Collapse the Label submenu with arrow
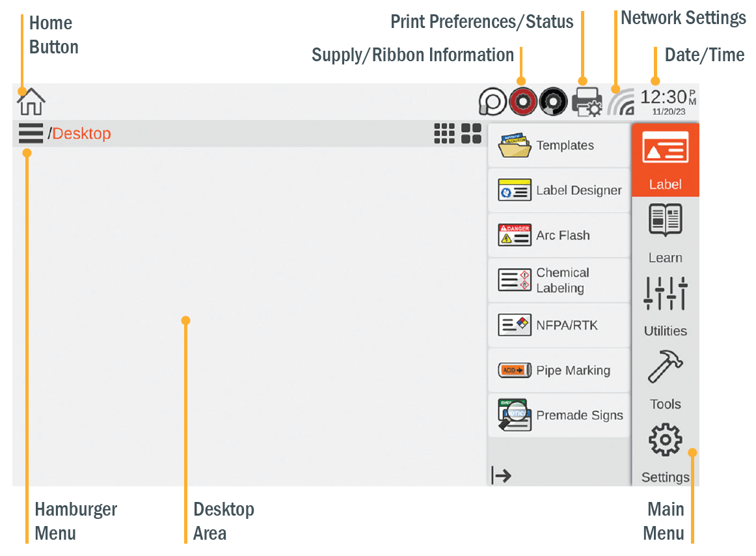Image resolution: width=756 pixels, height=556 pixels. coord(501,475)
